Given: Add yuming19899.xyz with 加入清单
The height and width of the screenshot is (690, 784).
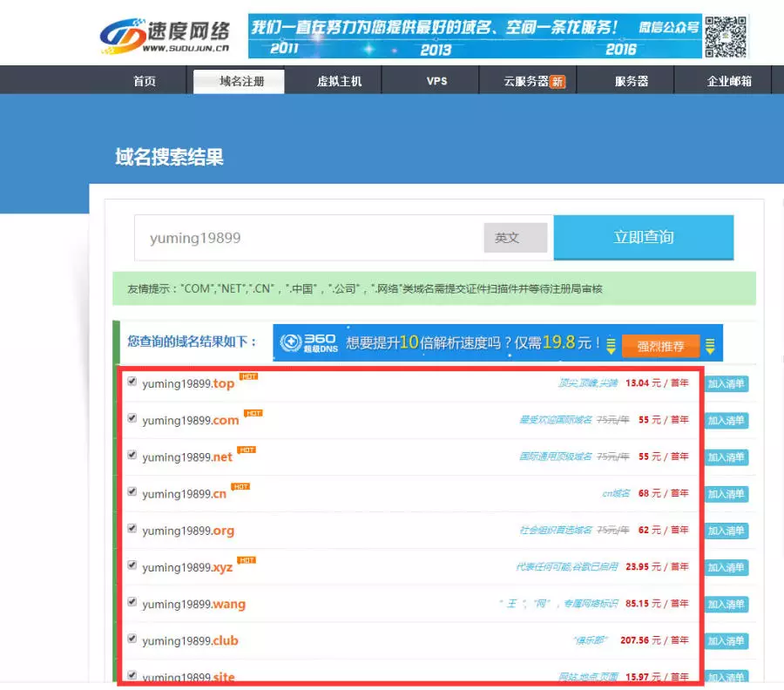Looking at the screenshot, I should pos(727,567).
